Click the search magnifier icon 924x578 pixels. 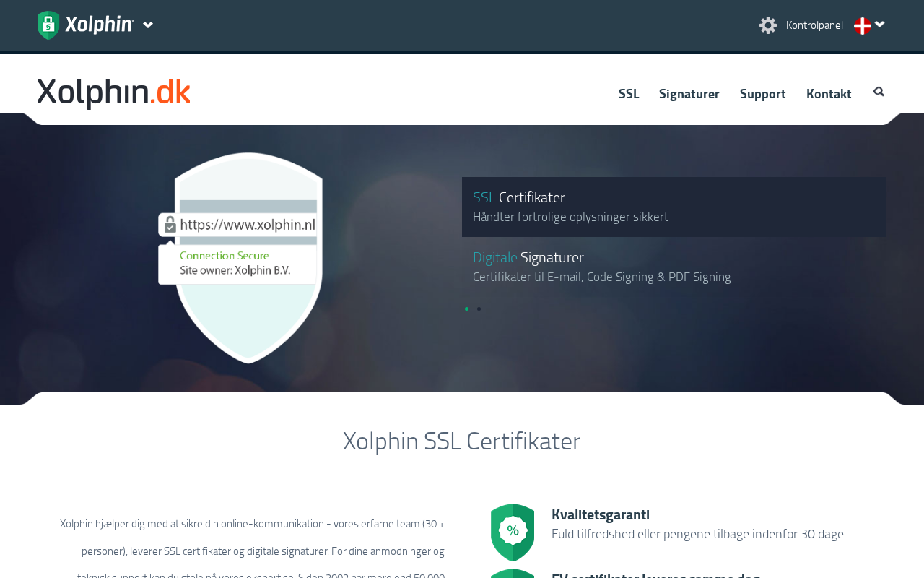coord(879,92)
